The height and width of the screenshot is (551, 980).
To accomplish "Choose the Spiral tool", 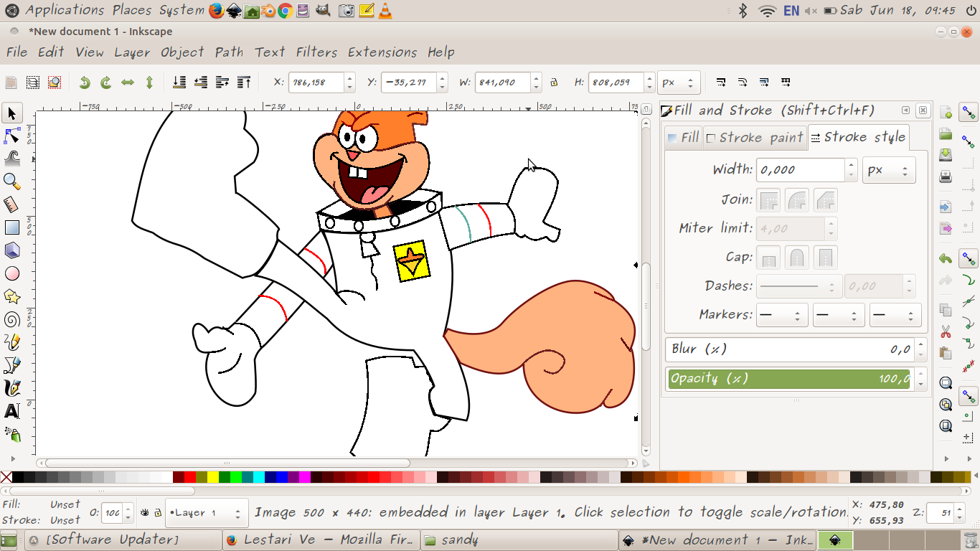I will click(x=12, y=319).
